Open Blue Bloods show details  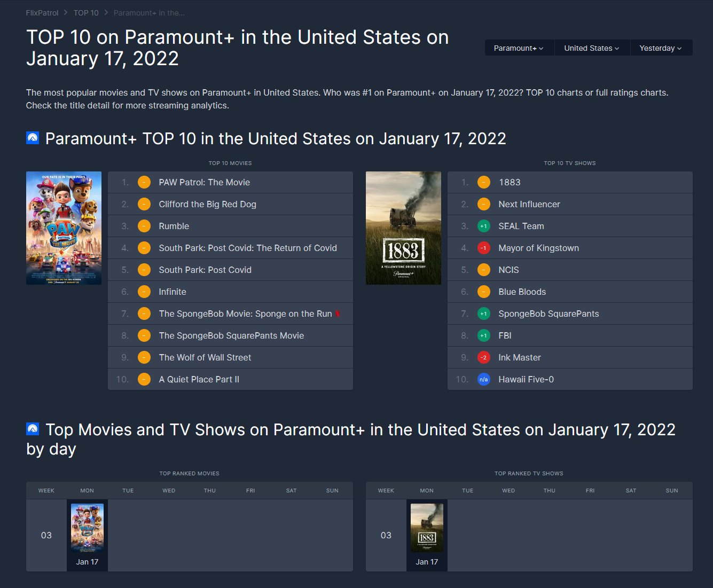click(x=522, y=292)
